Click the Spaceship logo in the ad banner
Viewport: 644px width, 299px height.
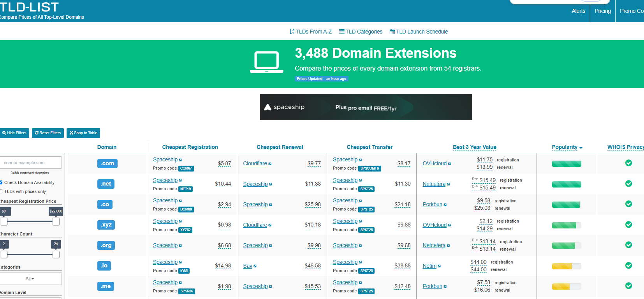(284, 107)
